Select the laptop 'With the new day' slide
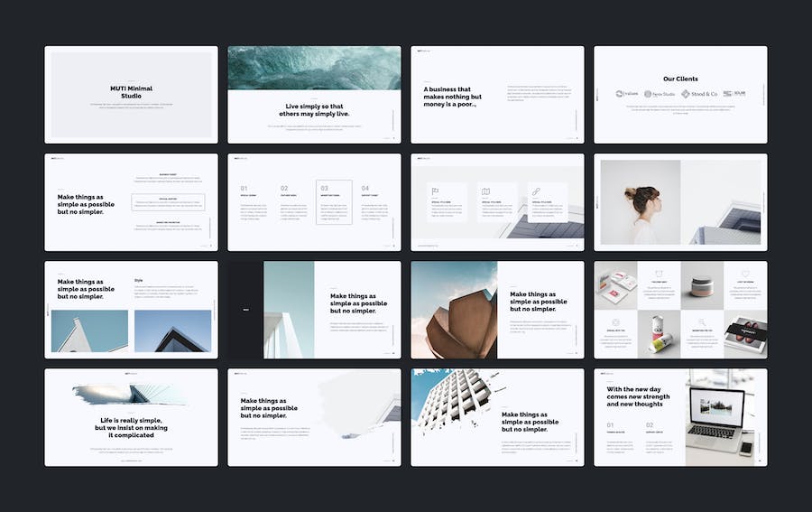Screen dimensions: 812x512 coord(680,417)
